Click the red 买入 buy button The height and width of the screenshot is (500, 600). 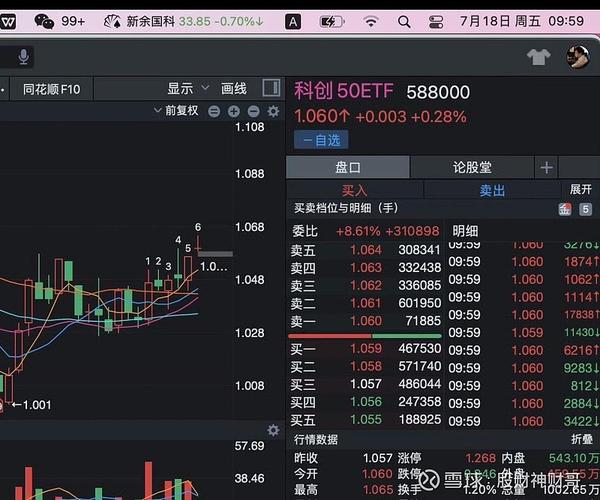pyautogui.click(x=355, y=189)
